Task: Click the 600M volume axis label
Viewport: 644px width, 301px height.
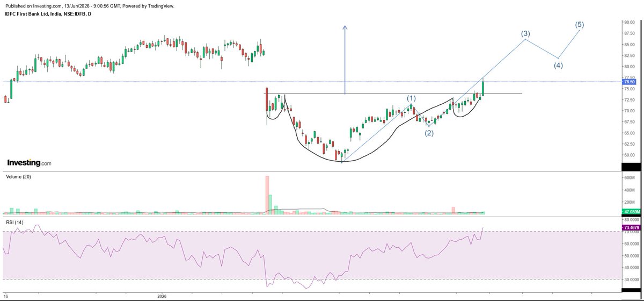Action: 628,178
